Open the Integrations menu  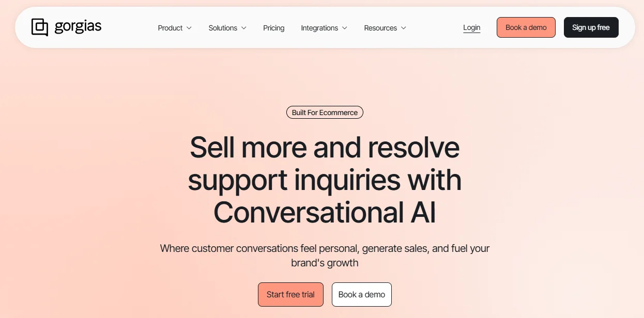324,28
